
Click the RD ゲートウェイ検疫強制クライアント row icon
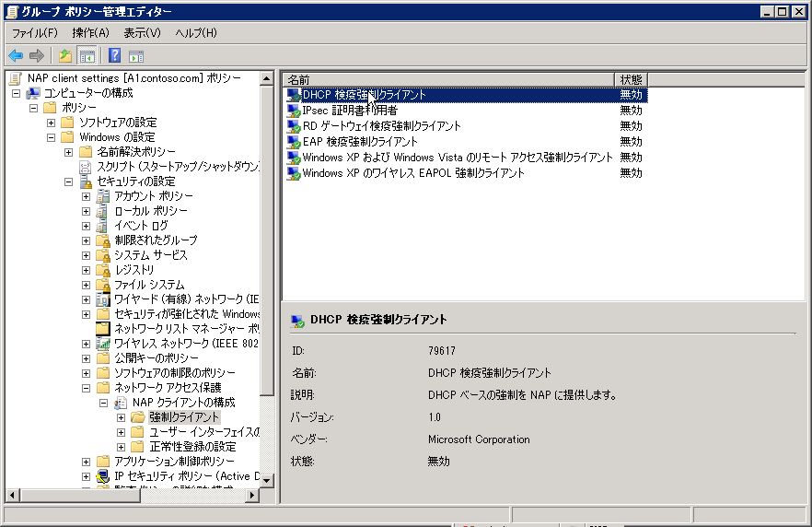pos(294,126)
